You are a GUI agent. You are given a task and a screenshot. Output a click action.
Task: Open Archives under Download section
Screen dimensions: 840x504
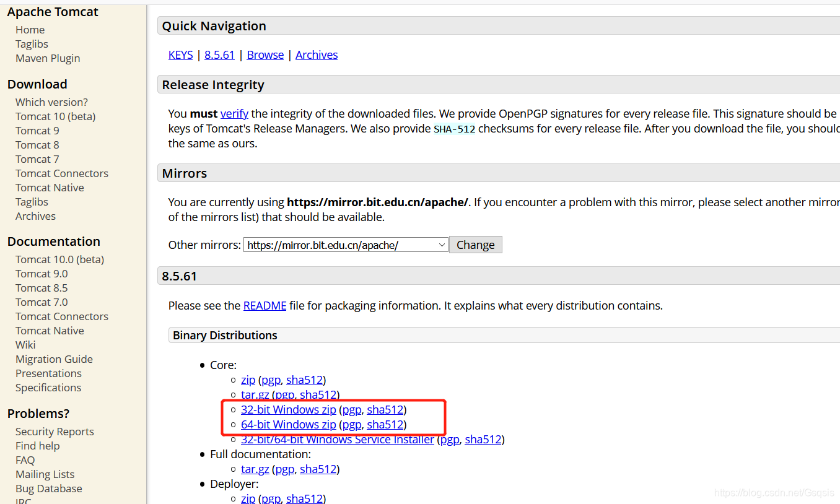(x=35, y=216)
